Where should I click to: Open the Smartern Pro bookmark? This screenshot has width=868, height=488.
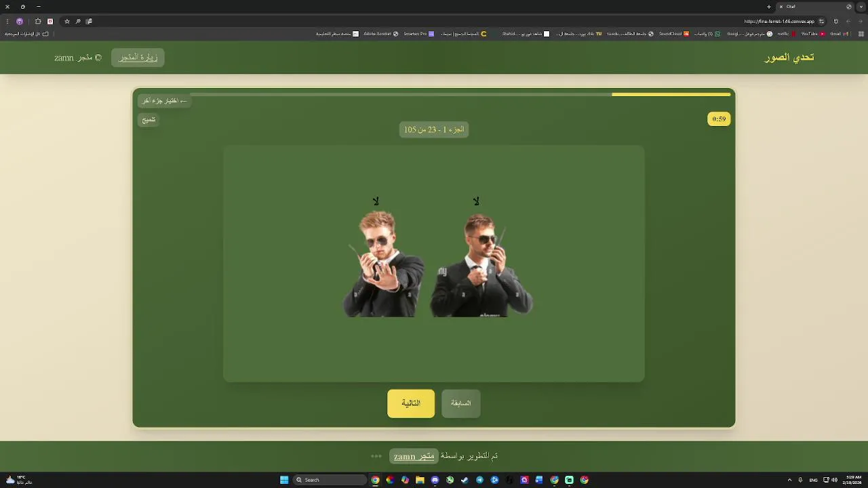(418, 34)
